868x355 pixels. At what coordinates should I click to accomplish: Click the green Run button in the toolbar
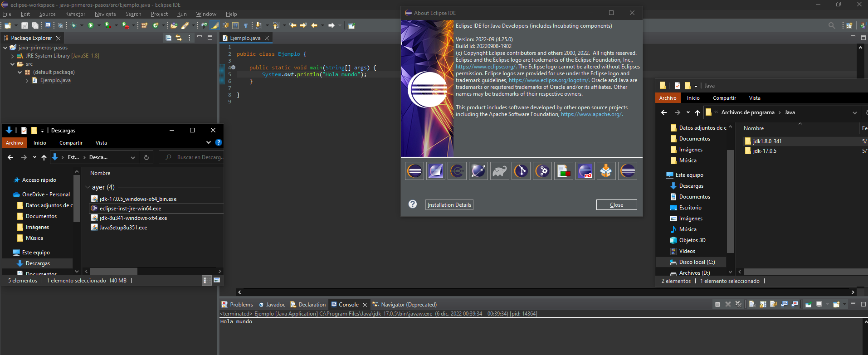[91, 25]
